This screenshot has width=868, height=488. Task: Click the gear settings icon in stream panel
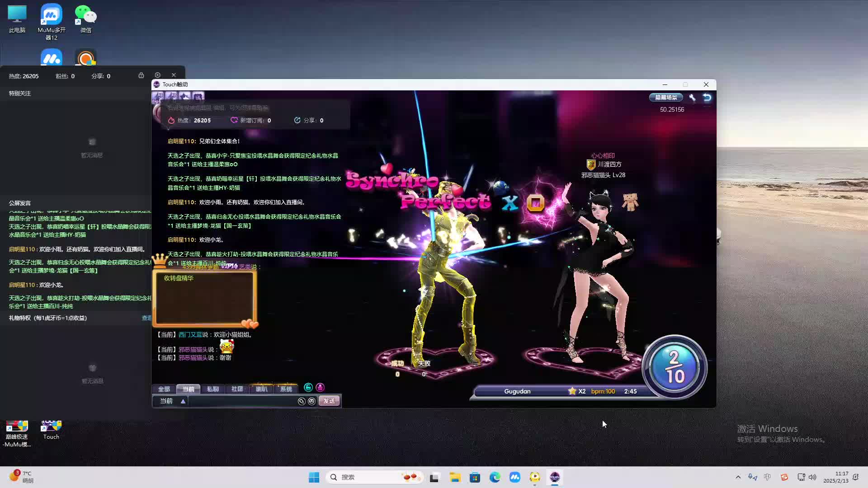157,75
